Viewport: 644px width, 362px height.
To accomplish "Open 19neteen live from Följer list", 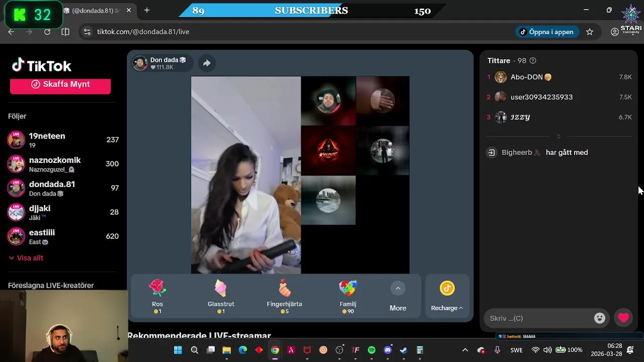I will (63, 139).
